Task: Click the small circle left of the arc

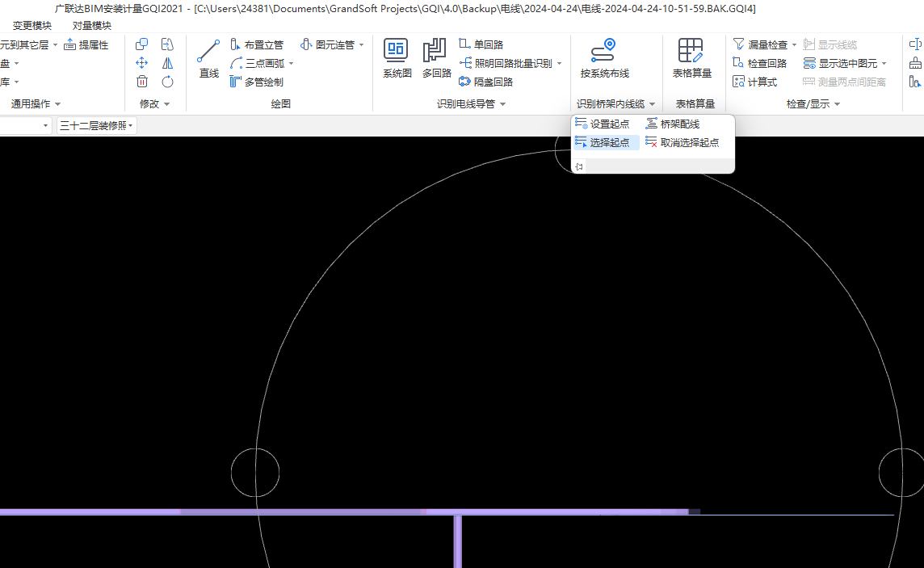Action: [255, 473]
